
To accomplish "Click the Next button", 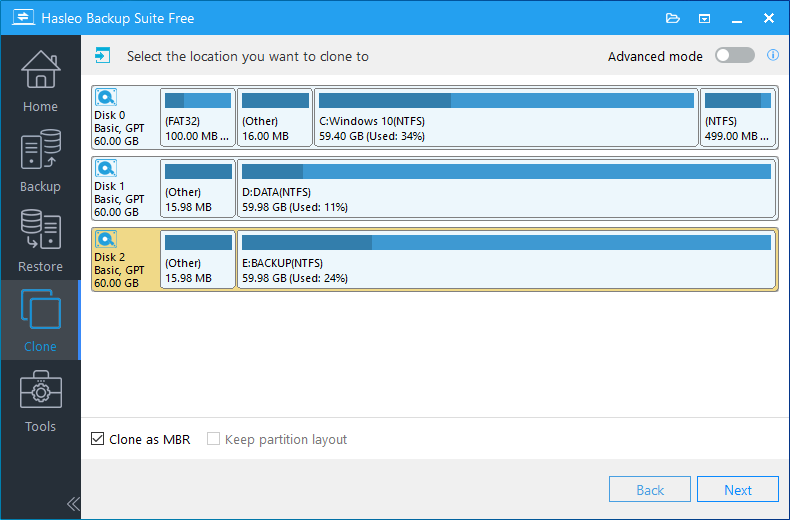I will pyautogui.click(x=738, y=490).
